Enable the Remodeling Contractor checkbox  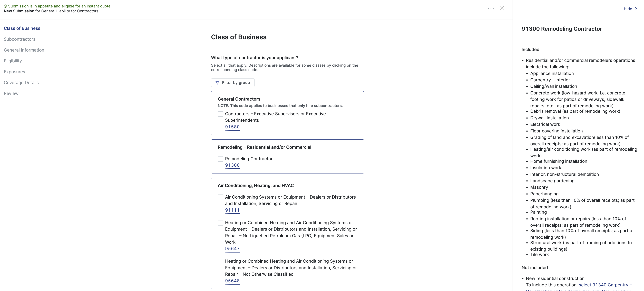pyautogui.click(x=220, y=159)
